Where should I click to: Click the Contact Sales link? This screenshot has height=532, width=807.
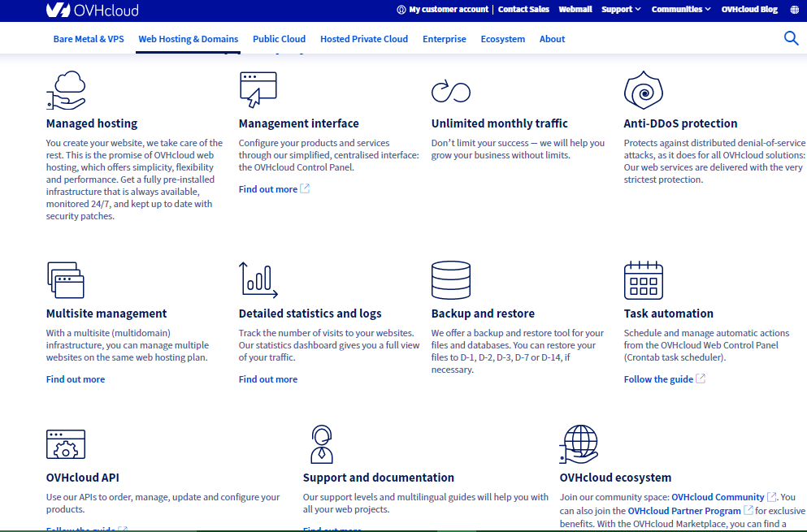click(x=523, y=9)
